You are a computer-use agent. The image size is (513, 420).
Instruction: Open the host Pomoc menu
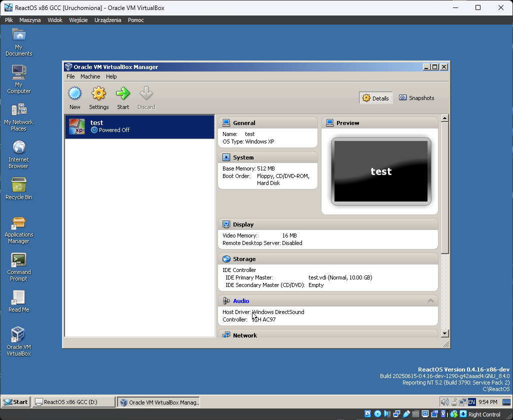pos(136,20)
